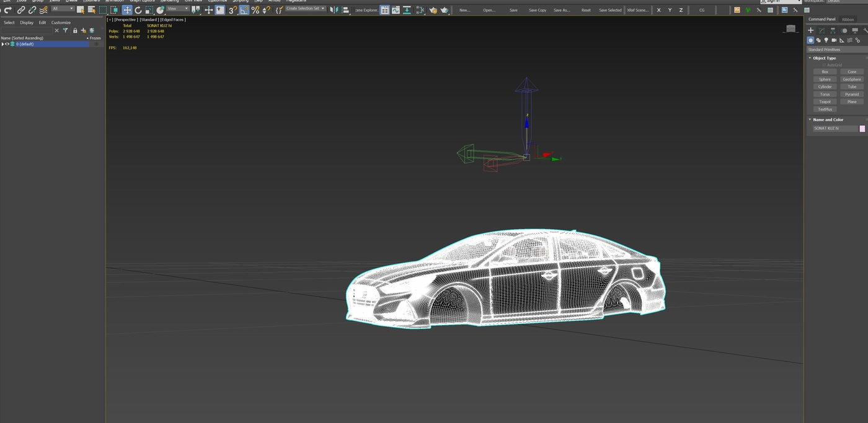Click the Mirror tool icon
Image resolution: width=868 pixels, height=423 pixels.
coord(334,10)
